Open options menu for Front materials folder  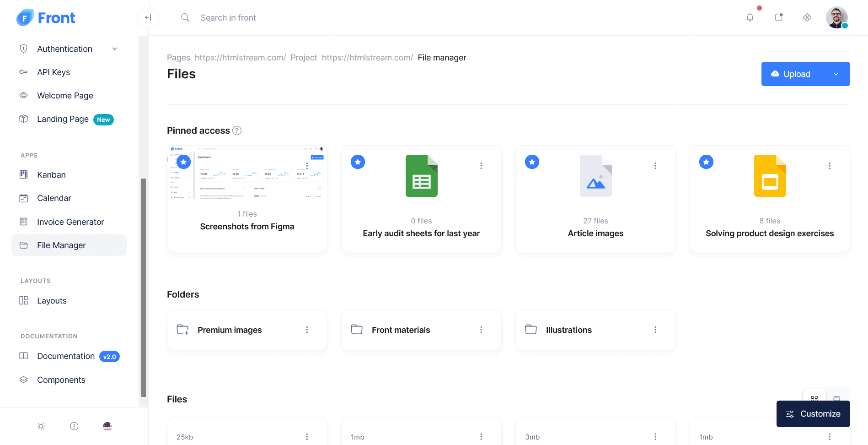coord(481,330)
